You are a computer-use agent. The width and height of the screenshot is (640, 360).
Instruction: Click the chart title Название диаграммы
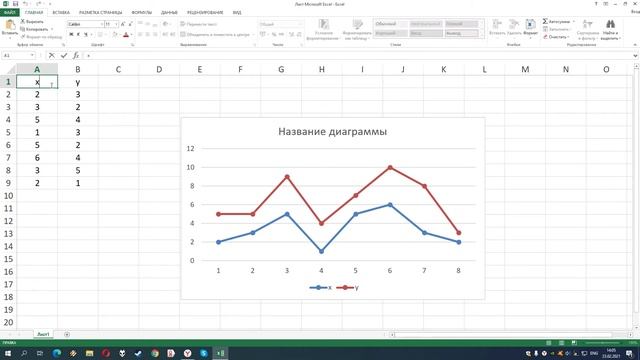pyautogui.click(x=332, y=131)
